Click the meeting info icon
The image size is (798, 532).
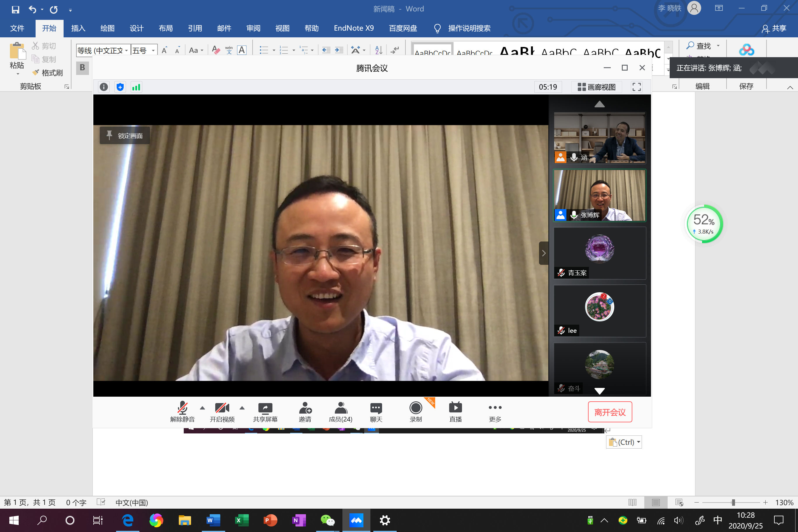coord(104,87)
